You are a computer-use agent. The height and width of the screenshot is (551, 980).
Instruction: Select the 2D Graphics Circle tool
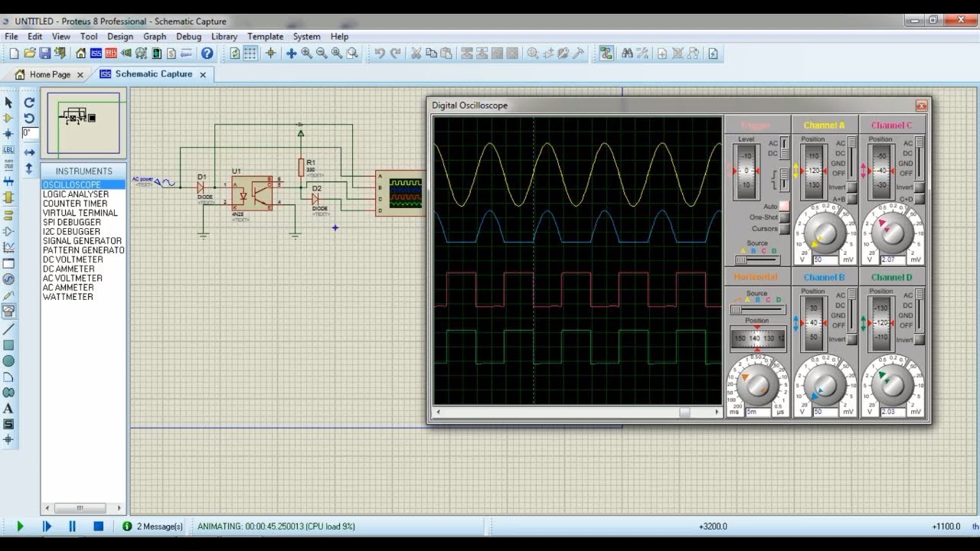coord(8,361)
